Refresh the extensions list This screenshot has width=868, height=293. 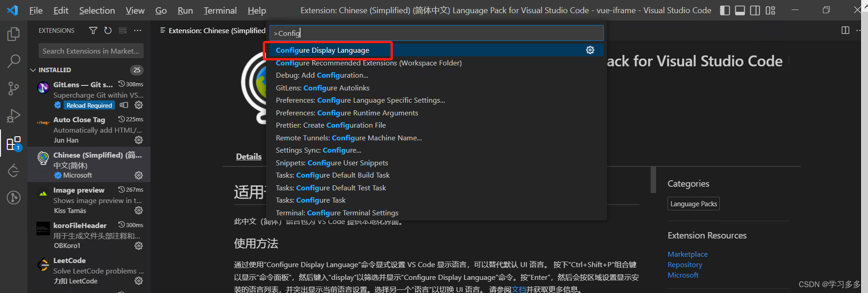tap(108, 30)
